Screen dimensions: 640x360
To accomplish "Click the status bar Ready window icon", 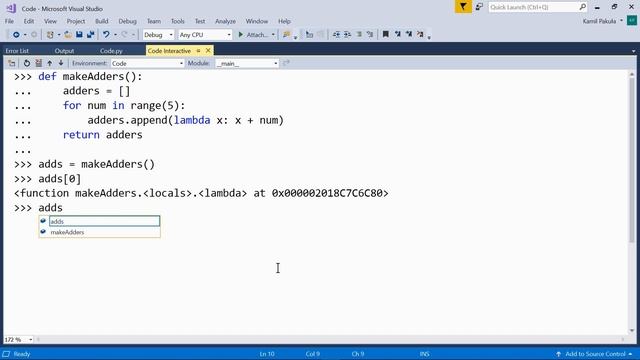I will pyautogui.click(x=6, y=354).
